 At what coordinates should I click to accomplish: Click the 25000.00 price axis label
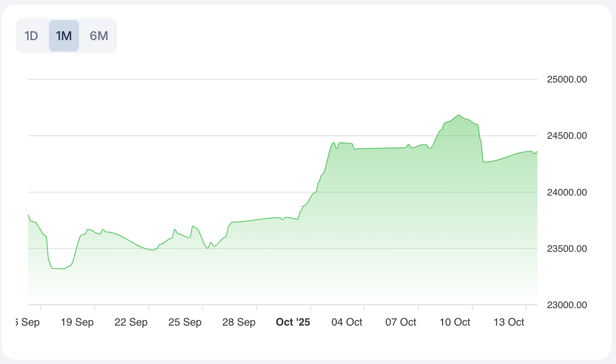pyautogui.click(x=567, y=80)
